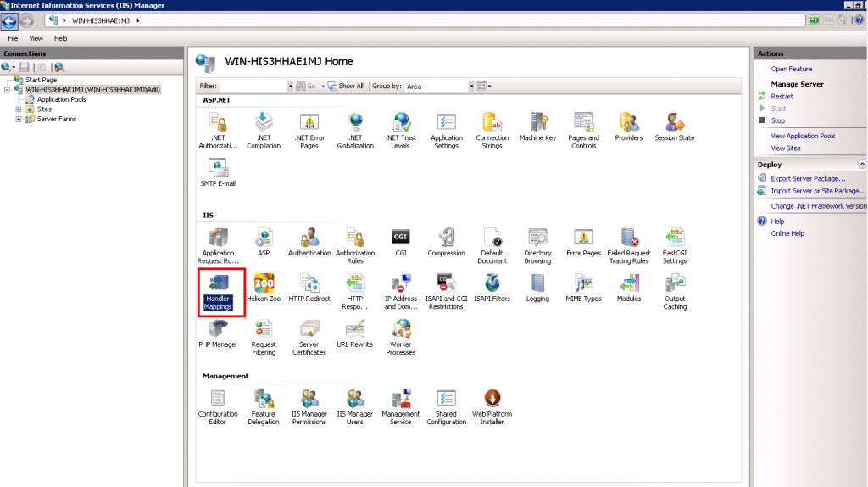
Task: Open the Filter dropdown arrow
Action: (x=290, y=87)
